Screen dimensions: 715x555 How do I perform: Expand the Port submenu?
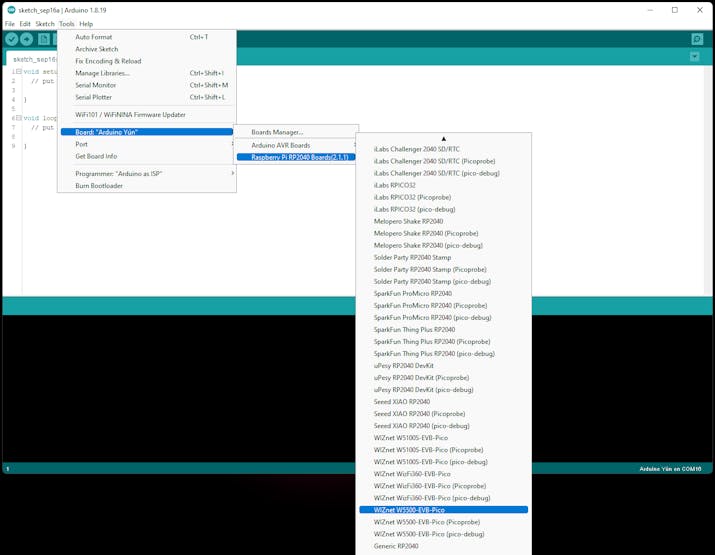point(146,144)
